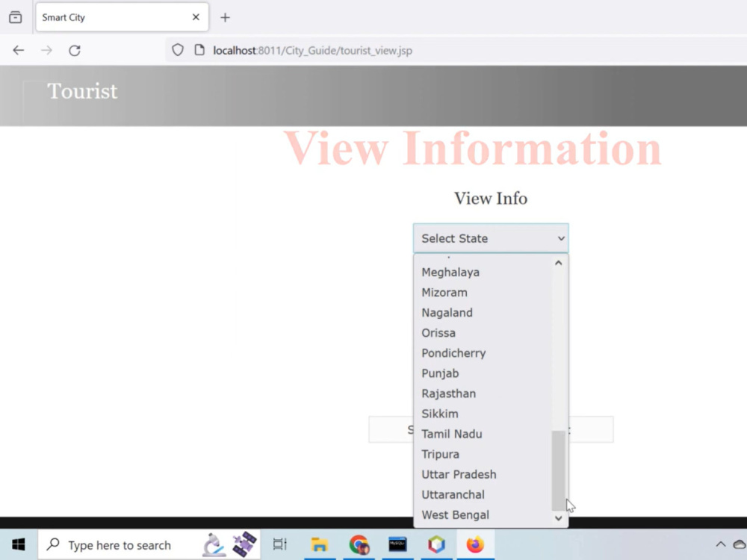This screenshot has width=747, height=560.
Task: Select Uttaranchal option
Action: click(x=483, y=495)
